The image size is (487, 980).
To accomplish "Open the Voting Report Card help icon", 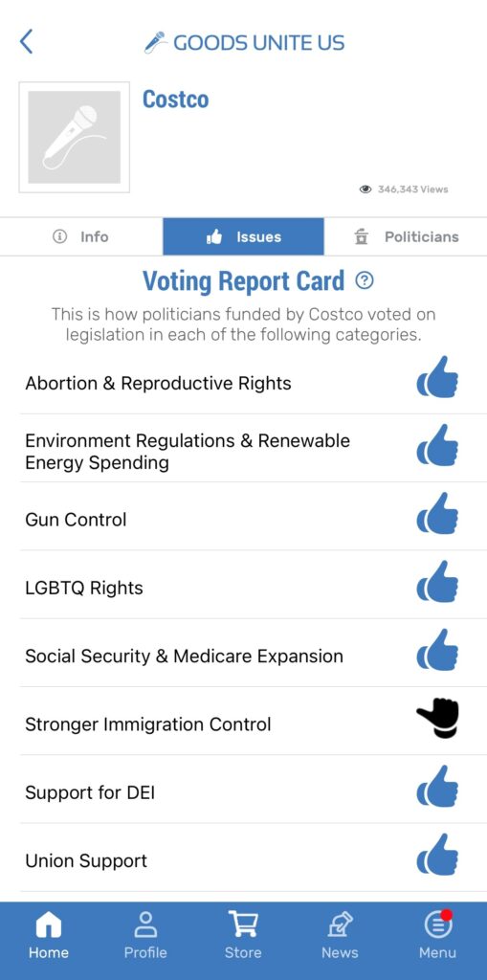I will click(x=364, y=280).
